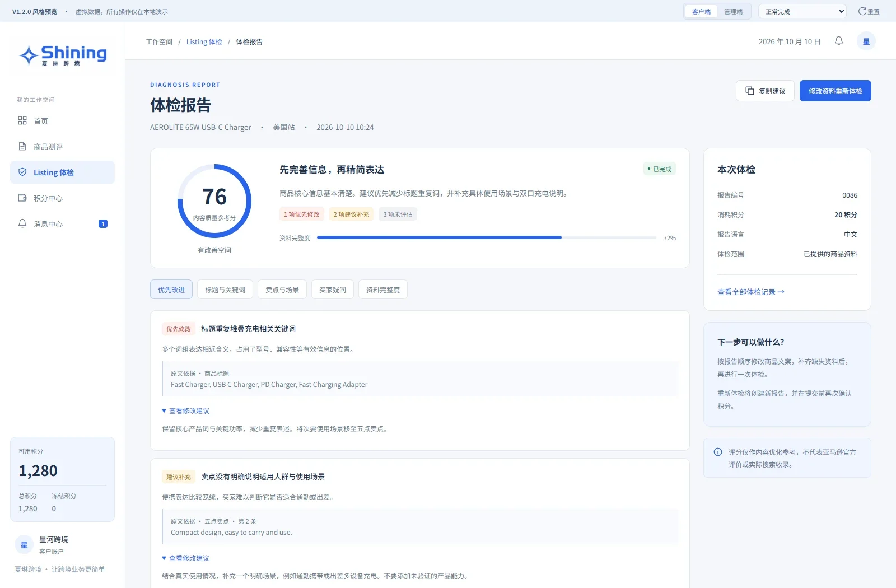The image size is (896, 588).
Task: Click the Shining logo in the sidebar
Action: (x=63, y=55)
